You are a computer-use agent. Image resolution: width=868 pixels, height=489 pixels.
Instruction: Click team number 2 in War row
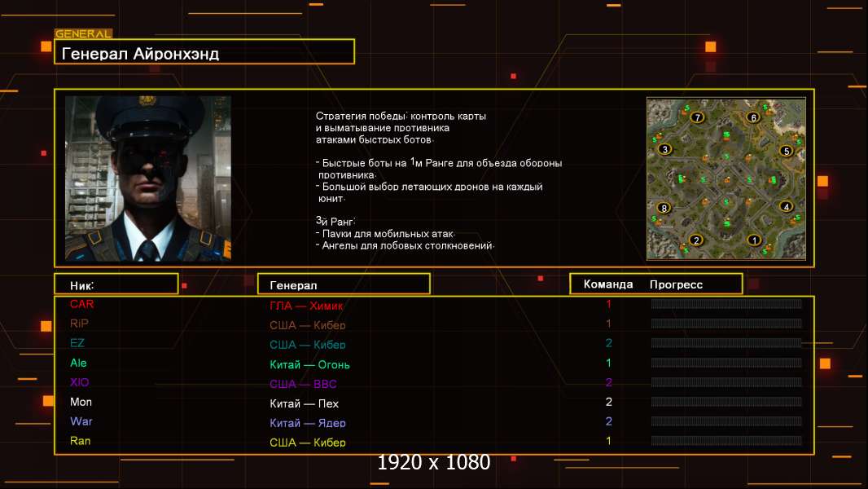pos(608,421)
